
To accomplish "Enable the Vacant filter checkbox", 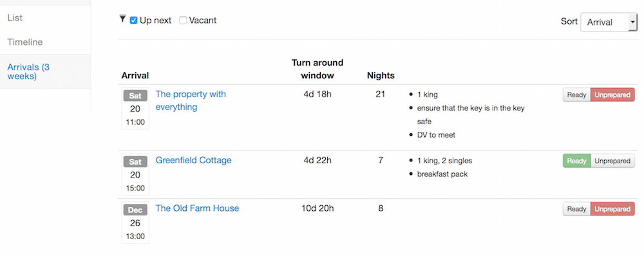I will [x=183, y=20].
